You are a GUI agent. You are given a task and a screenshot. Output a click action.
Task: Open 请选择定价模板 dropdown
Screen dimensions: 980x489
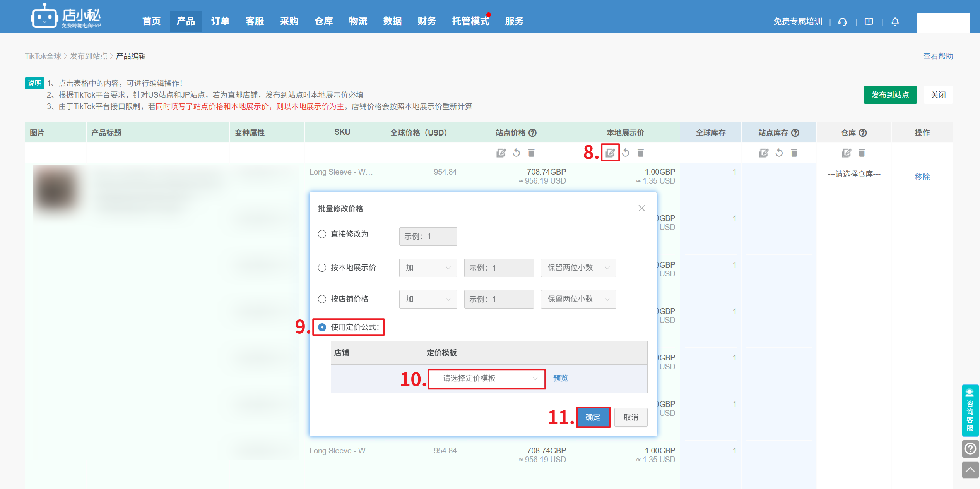(486, 379)
